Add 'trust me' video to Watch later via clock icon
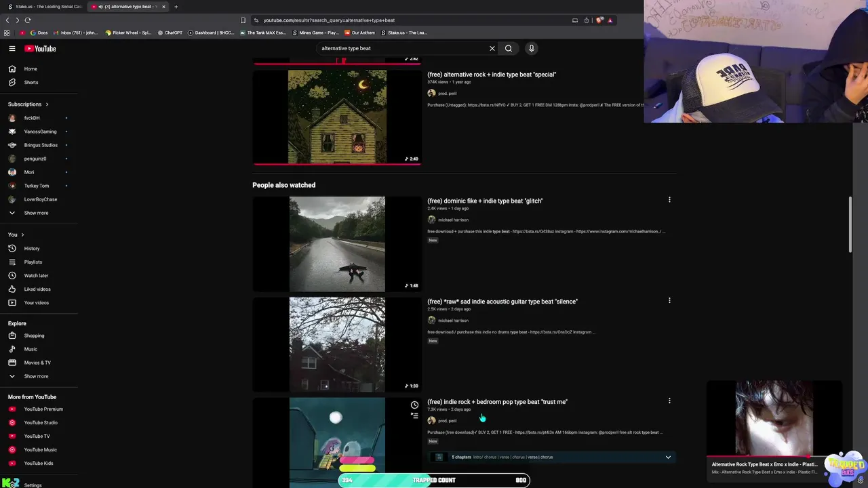The width and height of the screenshot is (868, 488). point(414,405)
